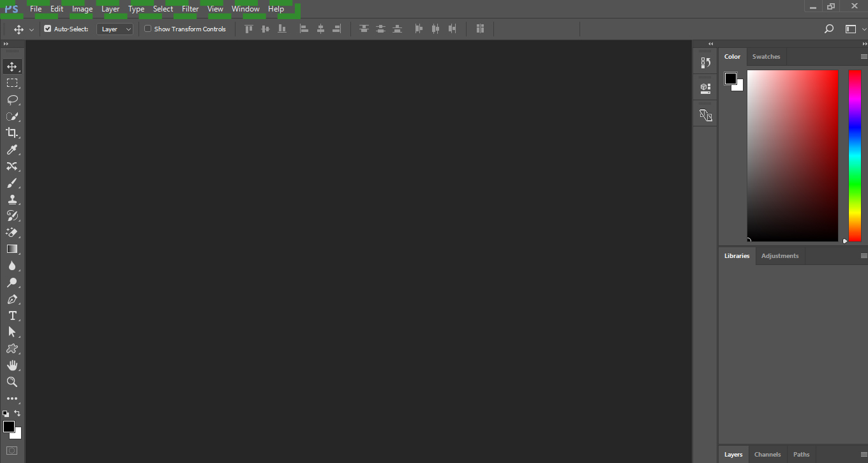Select the Brush tool
868x463 pixels.
click(x=12, y=183)
